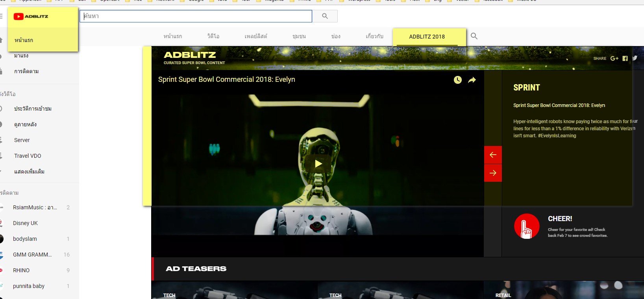
Task: Select the ADBLITZ 2018 tab
Action: [x=427, y=37]
